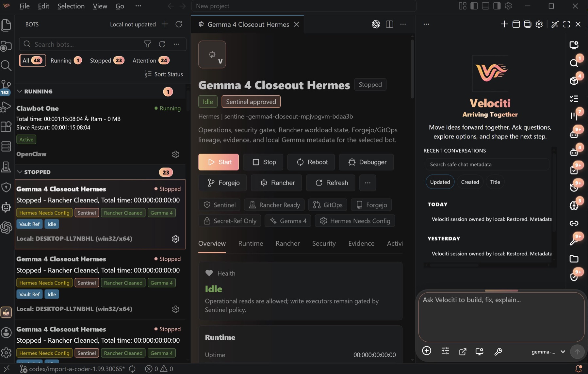Collapse the STOPPED bots group
The height and width of the screenshot is (374, 588).
click(x=20, y=172)
